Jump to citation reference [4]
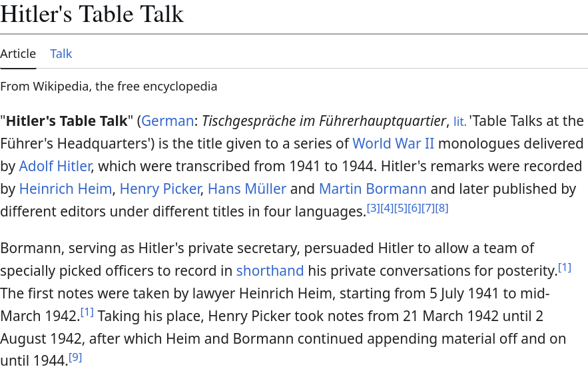The image size is (588, 373). click(x=387, y=208)
